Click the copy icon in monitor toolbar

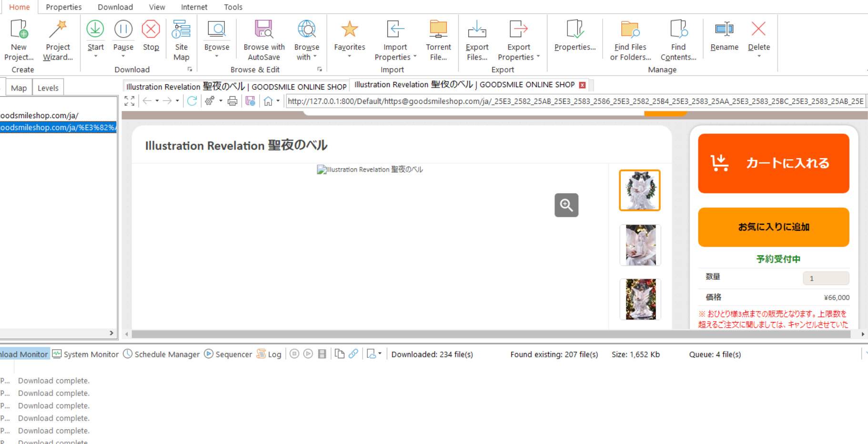click(x=339, y=354)
